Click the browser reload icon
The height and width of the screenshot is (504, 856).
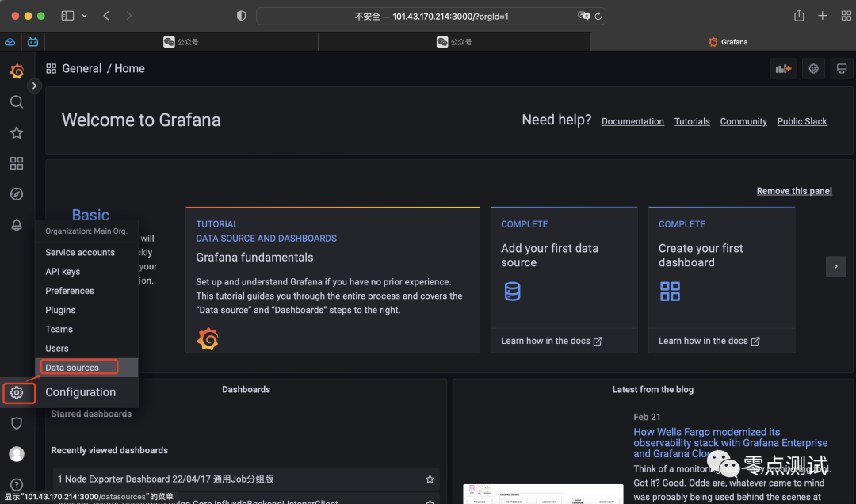click(x=598, y=17)
